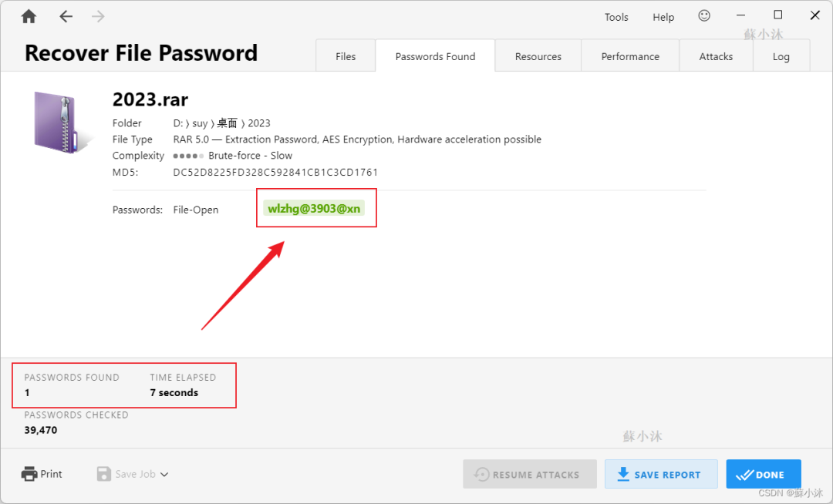Viewport: 833px width, 504px height.
Task: Click the Brute-force - Slow complexity text
Action: [x=250, y=156]
